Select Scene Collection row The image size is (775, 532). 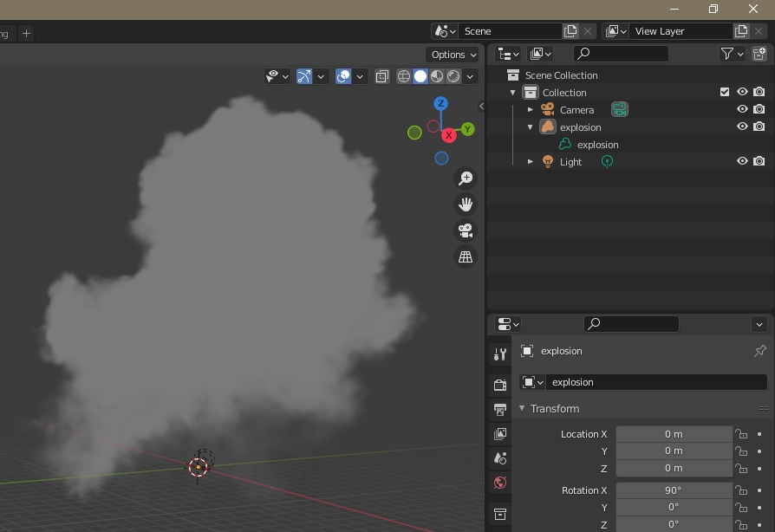630,75
